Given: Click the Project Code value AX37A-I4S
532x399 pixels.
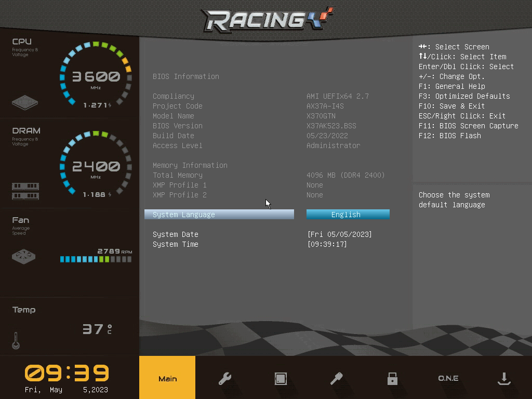Looking at the screenshot, I should pyautogui.click(x=325, y=106).
